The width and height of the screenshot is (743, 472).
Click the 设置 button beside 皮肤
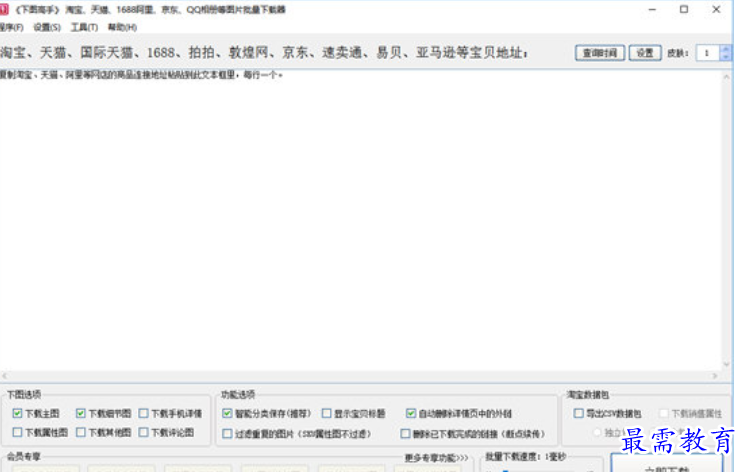pos(645,53)
